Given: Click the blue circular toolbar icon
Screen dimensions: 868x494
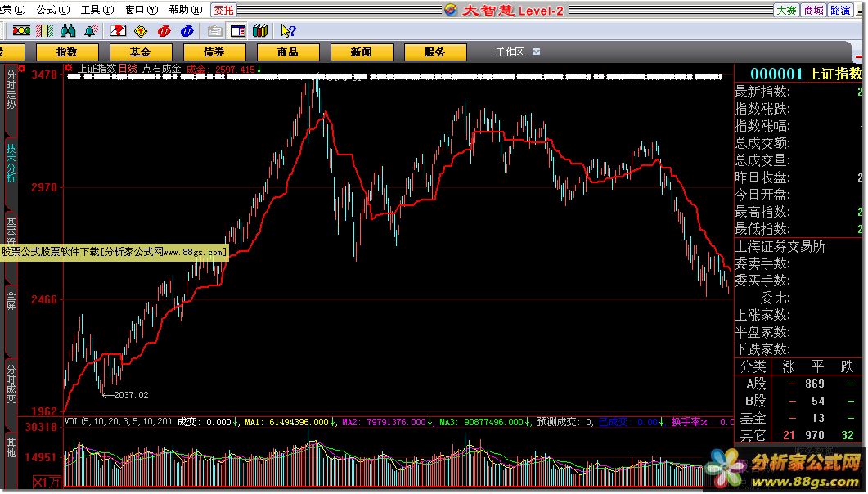Looking at the screenshot, I should click(187, 31).
